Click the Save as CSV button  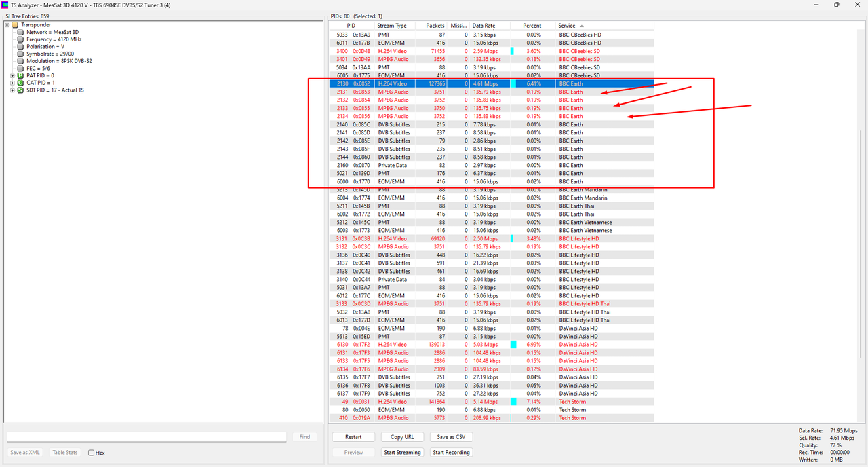[x=451, y=437]
